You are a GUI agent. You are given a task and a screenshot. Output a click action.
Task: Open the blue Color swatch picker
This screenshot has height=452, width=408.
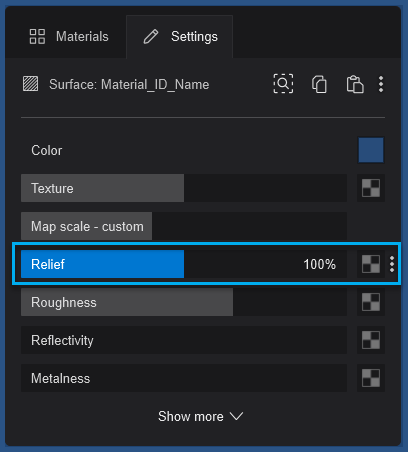point(371,150)
